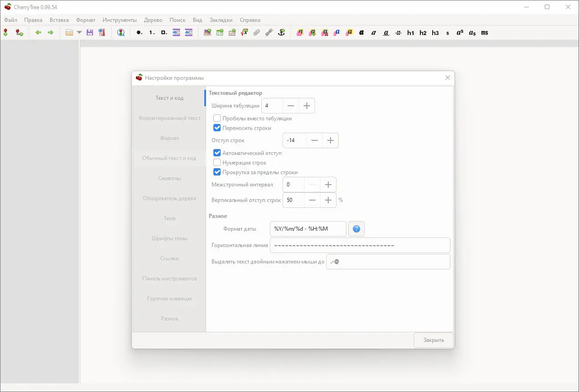The image size is (579, 392).
Task: Open file folder icon in toolbar
Action: pyautogui.click(x=69, y=32)
